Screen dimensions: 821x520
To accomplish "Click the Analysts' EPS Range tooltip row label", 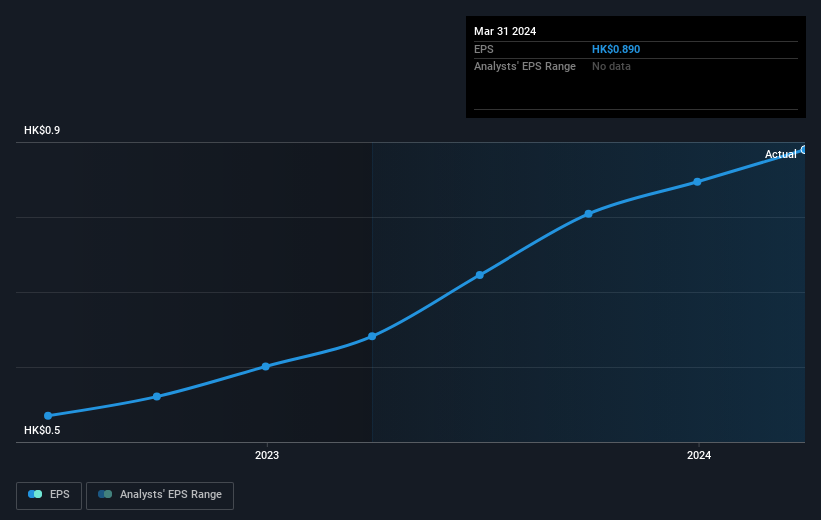I will 525,67.
